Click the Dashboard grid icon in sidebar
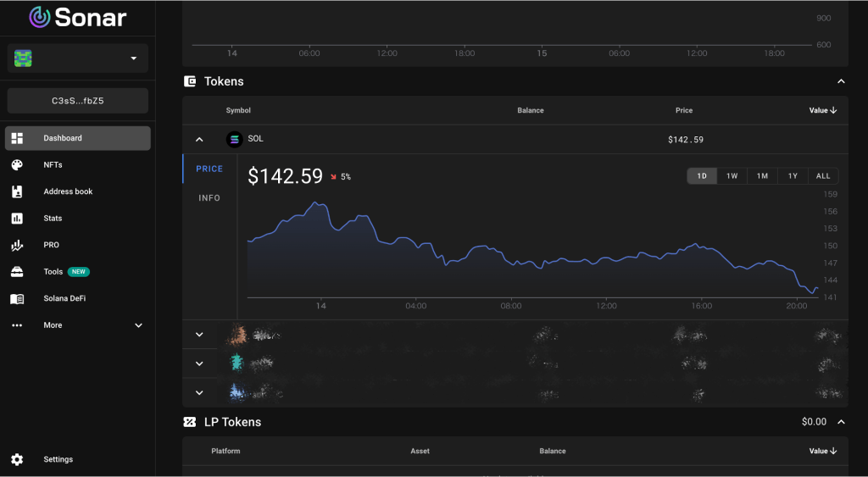 pos(17,138)
